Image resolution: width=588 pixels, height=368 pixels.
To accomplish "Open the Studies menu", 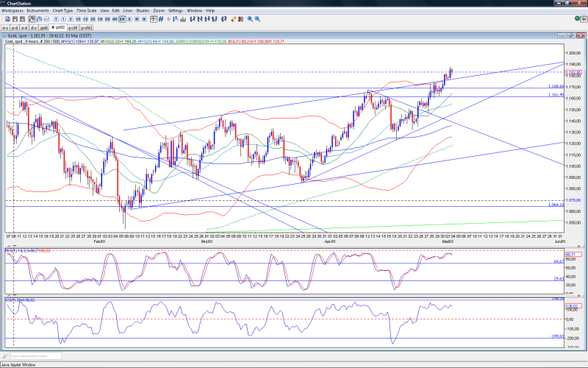I will [x=143, y=10].
